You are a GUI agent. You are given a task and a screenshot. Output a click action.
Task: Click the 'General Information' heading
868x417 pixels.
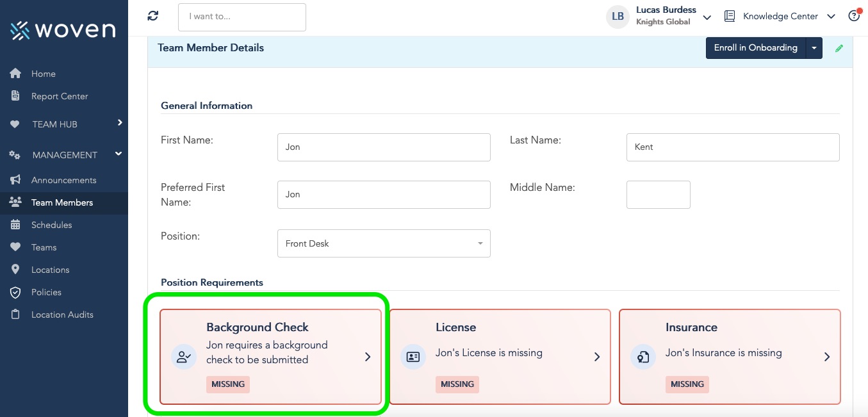(x=206, y=106)
